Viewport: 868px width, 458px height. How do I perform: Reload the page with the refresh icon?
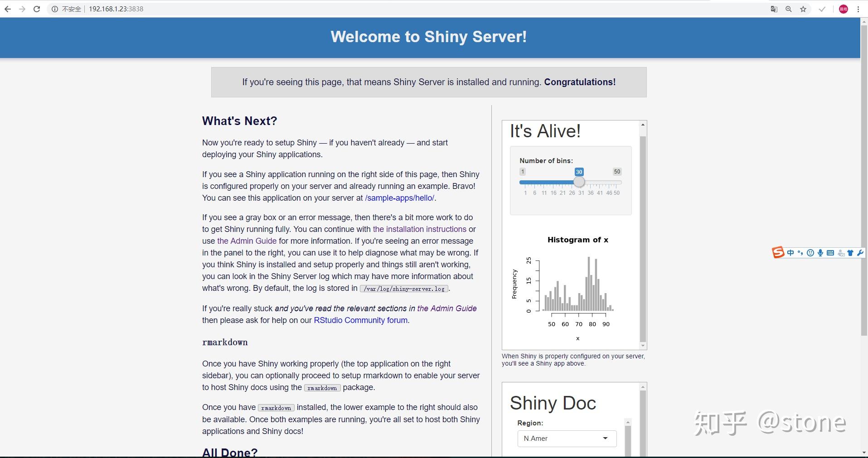point(37,9)
